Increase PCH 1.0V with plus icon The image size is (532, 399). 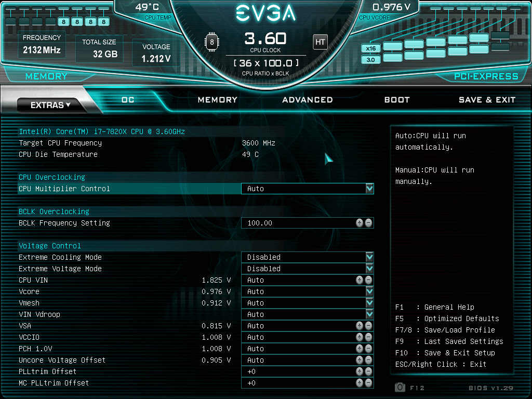[x=360, y=349]
